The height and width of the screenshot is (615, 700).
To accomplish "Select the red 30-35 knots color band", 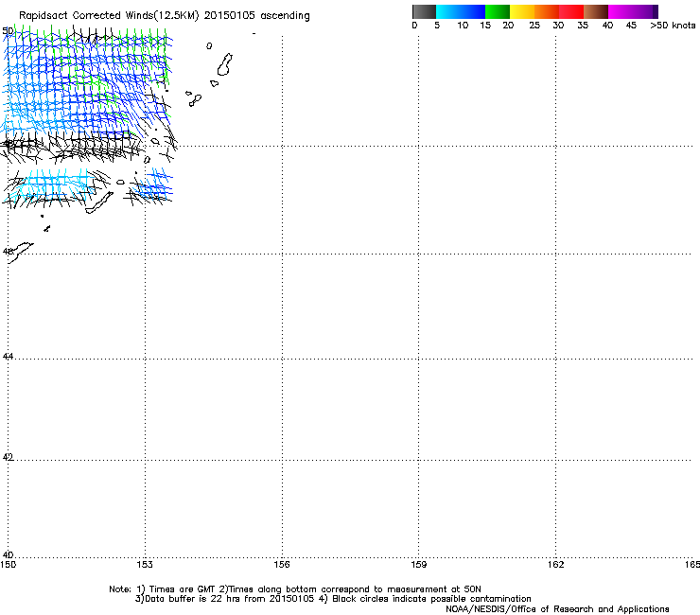I will (x=571, y=11).
